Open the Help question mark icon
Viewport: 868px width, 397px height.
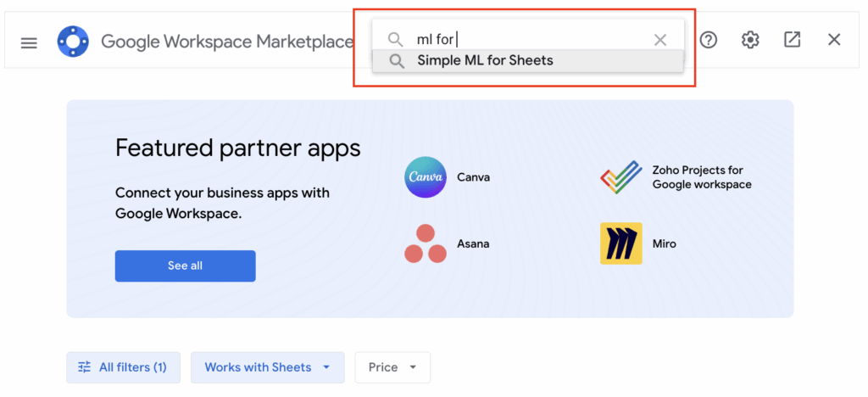(x=709, y=40)
